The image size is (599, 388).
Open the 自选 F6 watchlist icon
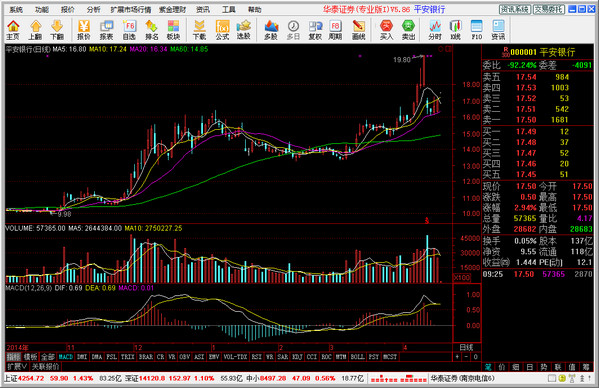[x=129, y=30]
